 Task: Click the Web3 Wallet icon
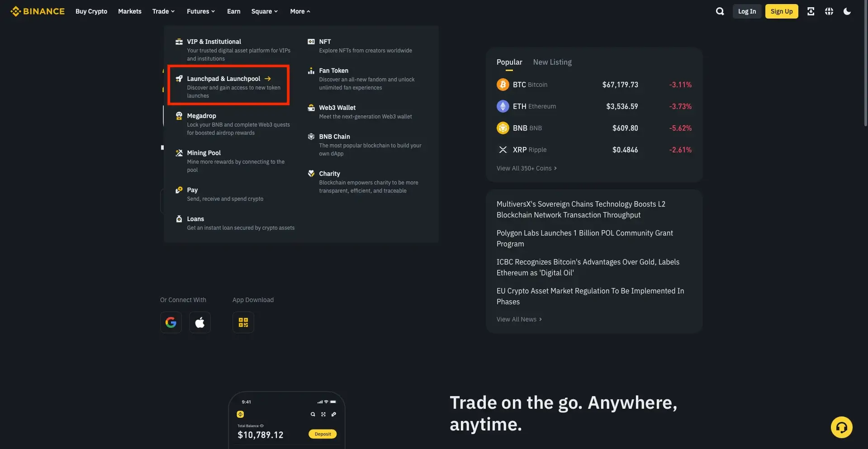pyautogui.click(x=311, y=108)
